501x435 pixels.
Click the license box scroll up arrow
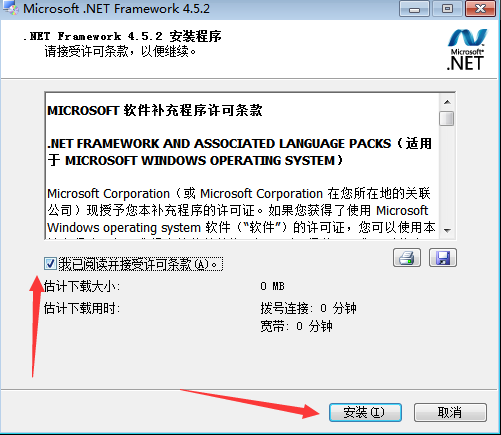click(447, 102)
